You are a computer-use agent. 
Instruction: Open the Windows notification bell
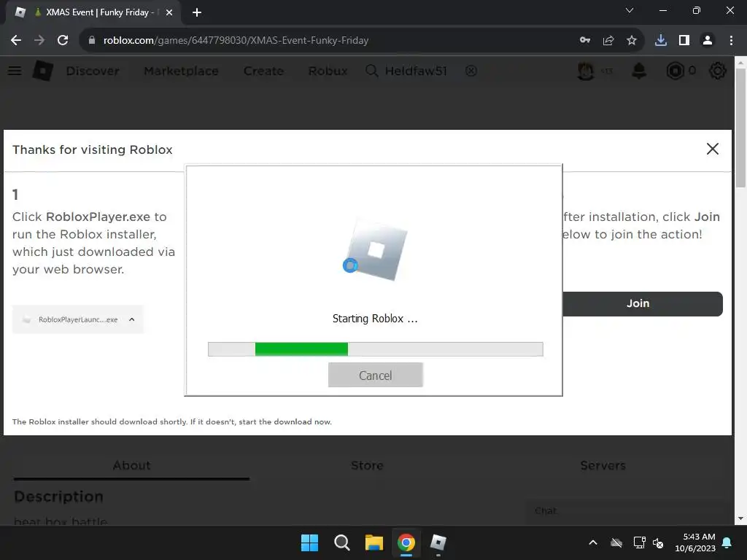coord(727,542)
